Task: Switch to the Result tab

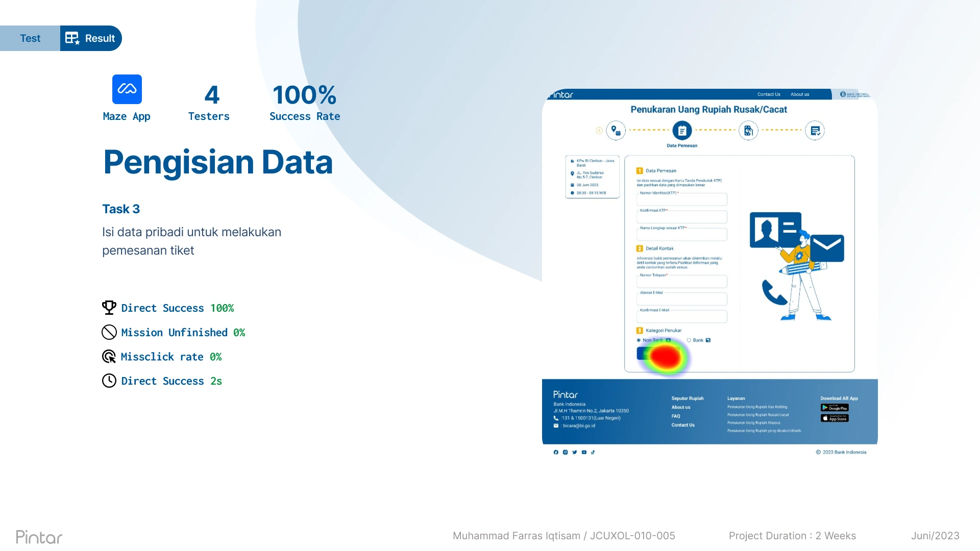Action: click(x=91, y=38)
